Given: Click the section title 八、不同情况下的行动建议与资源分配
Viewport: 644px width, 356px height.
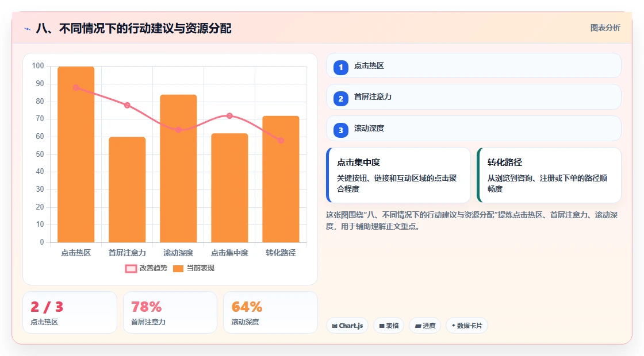Looking at the screenshot, I should [133, 29].
